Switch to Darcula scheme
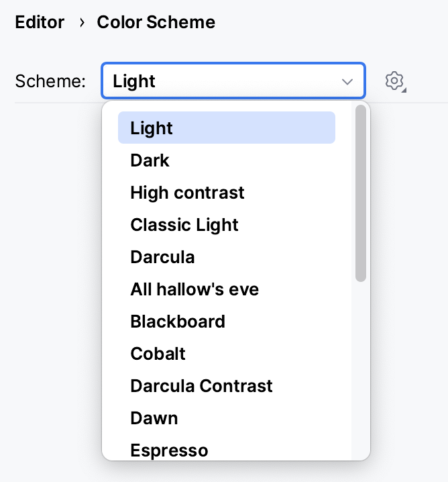 coord(162,257)
